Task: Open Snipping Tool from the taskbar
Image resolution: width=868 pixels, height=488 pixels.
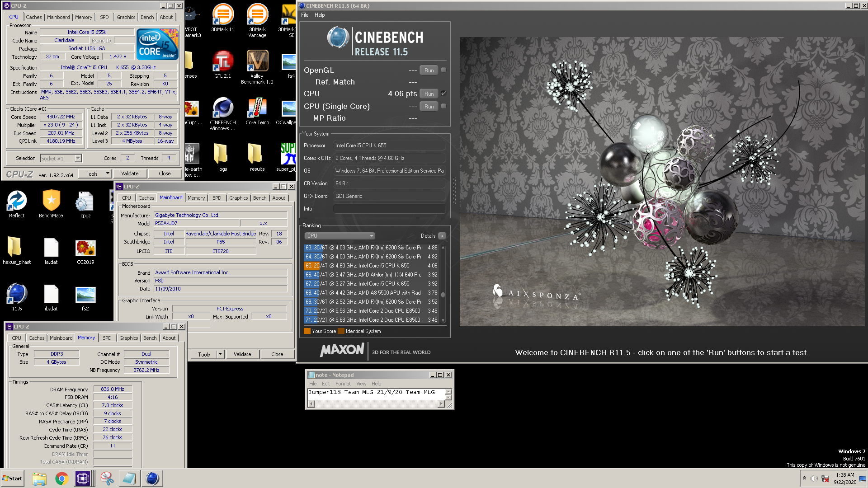Action: [107, 479]
